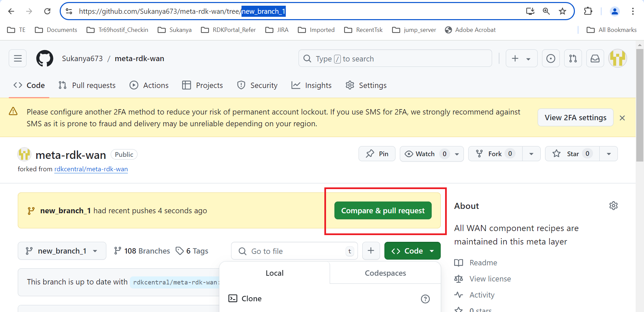This screenshot has width=644, height=312.
Task: Open Clone help question mark icon
Action: pyautogui.click(x=425, y=299)
